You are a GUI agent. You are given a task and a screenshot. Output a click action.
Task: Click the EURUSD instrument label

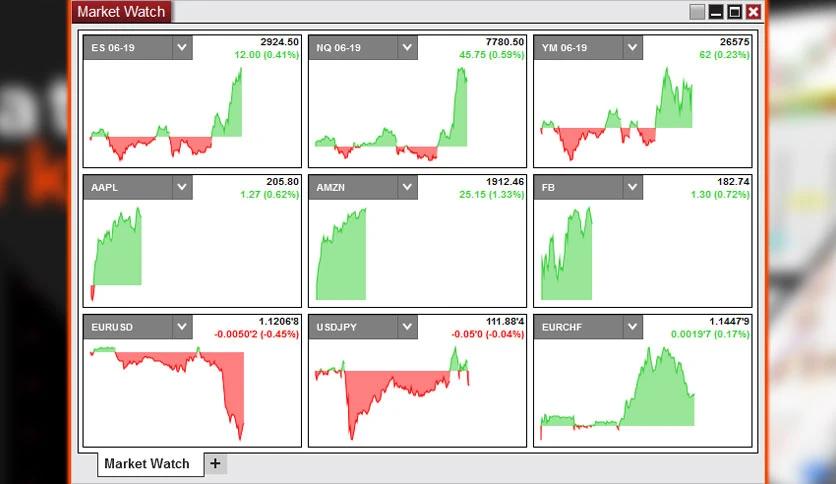point(112,327)
